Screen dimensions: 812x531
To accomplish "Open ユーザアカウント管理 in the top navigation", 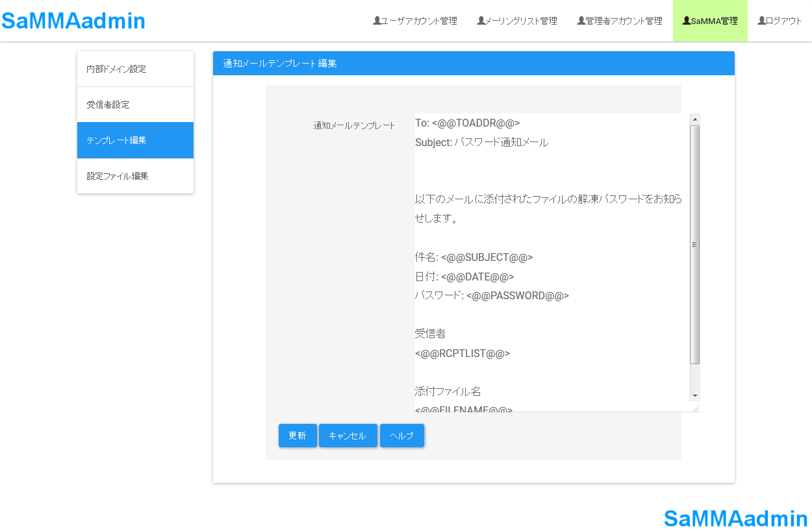I will (x=414, y=21).
